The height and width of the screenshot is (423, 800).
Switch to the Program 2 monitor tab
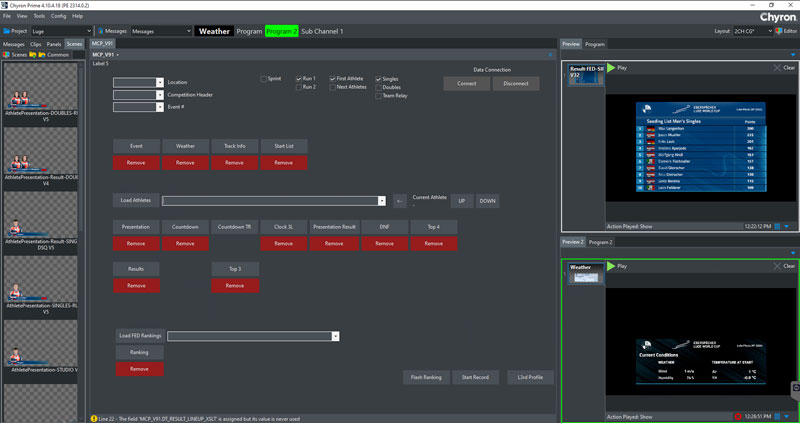click(601, 242)
